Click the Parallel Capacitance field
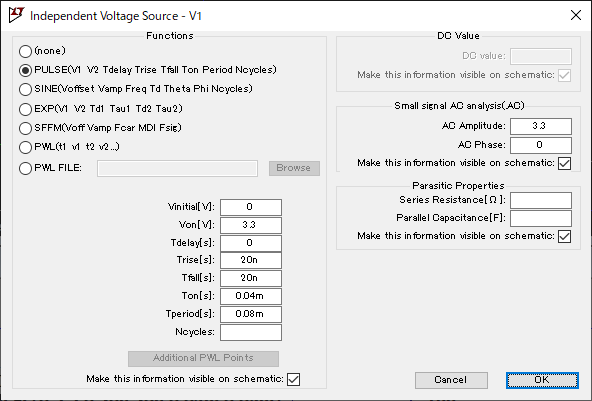This screenshot has height=401, width=592. pos(541,218)
